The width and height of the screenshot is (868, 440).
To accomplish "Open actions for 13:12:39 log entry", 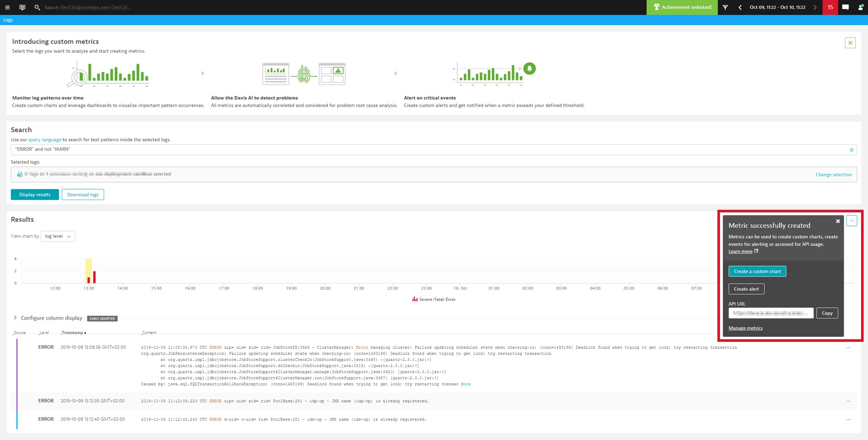I will (848, 401).
